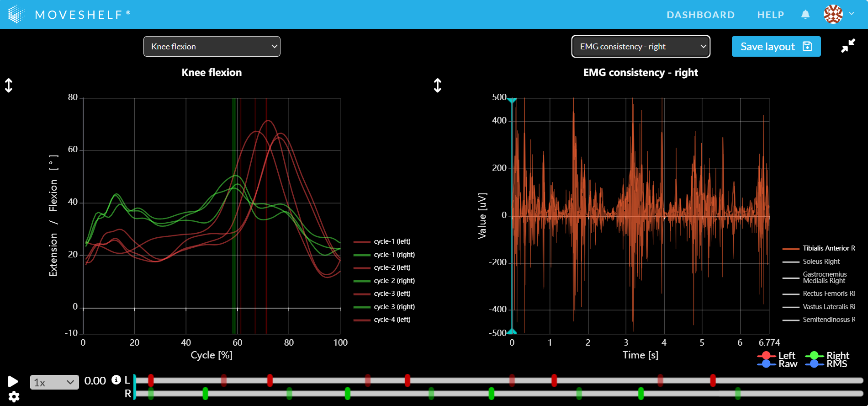Screen dimensions: 868x406
Task: Open the Knee flexion dropdown
Action: coord(212,47)
